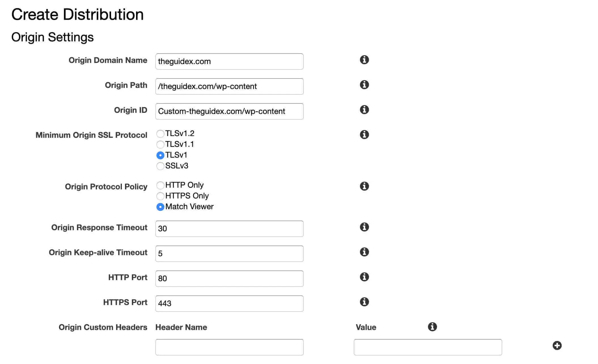This screenshot has height=364, width=598.
Task: Set Origin Protocol Policy to HTTPS Only
Action: coord(160,196)
